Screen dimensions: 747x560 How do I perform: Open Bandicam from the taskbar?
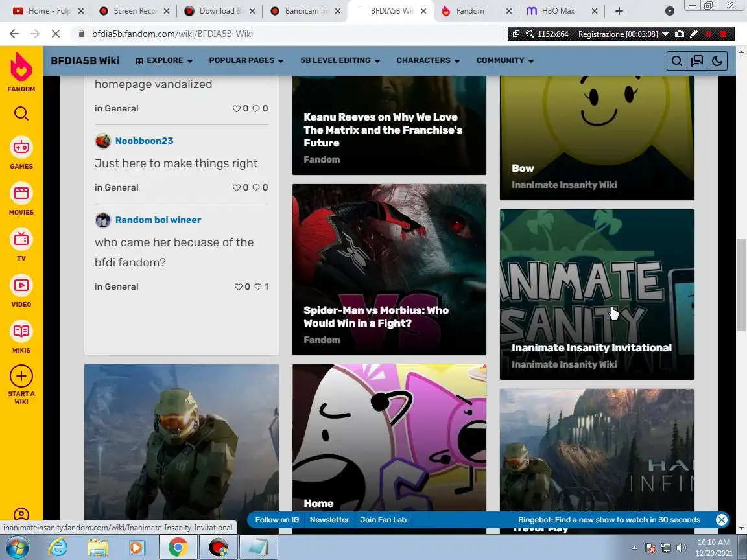coord(218,547)
